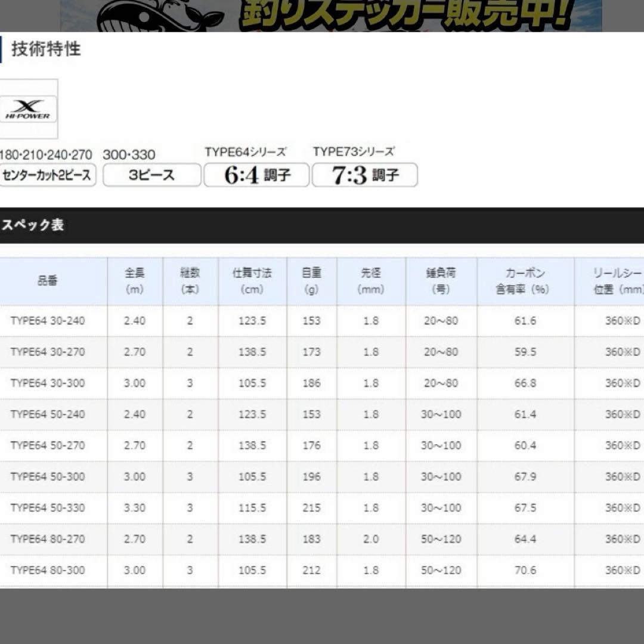Click the 技術特性 heading

[45, 49]
